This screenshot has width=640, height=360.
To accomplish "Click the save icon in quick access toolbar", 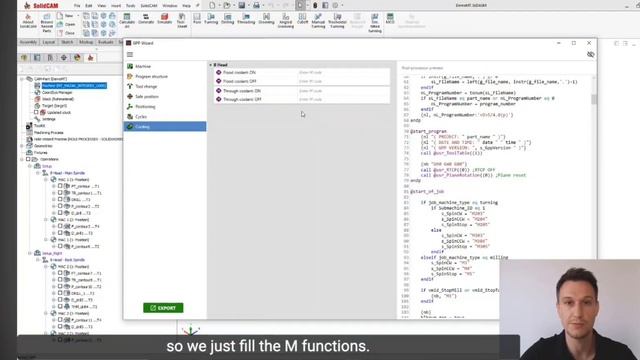I will (x=242, y=5).
